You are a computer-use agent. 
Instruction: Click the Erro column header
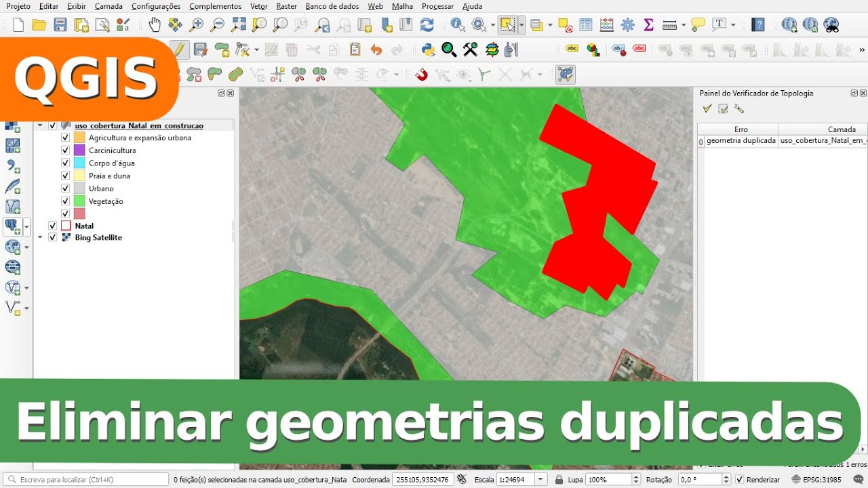pyautogui.click(x=741, y=129)
